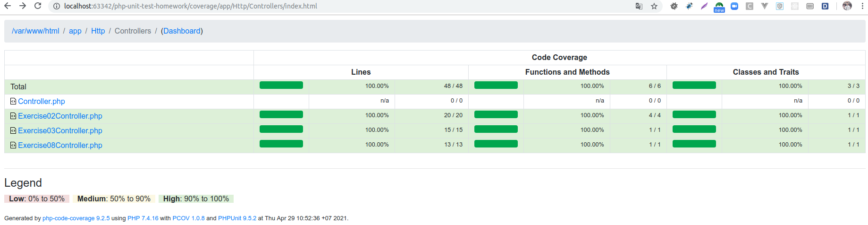Image resolution: width=868 pixels, height=225 pixels.
Task: Reload the coverage page
Action: click(38, 6)
